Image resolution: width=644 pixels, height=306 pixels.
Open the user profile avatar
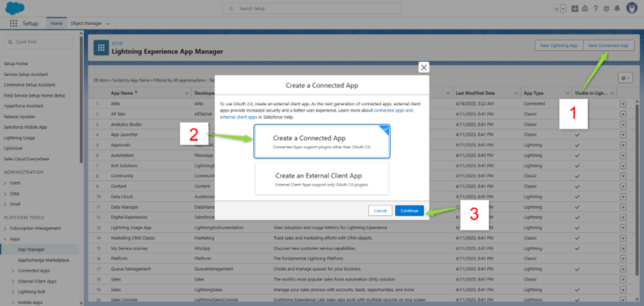point(632,8)
